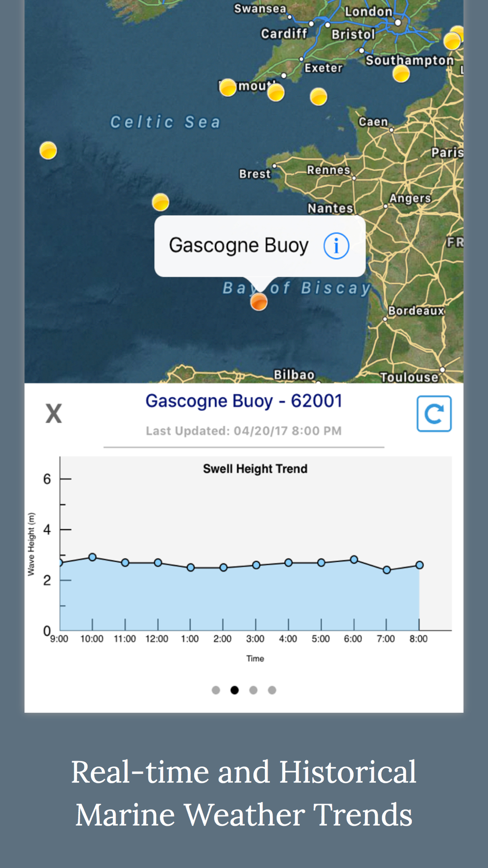Tap the Gascogne Buoy - 62001 title
This screenshot has height=868, width=488.
244,401
